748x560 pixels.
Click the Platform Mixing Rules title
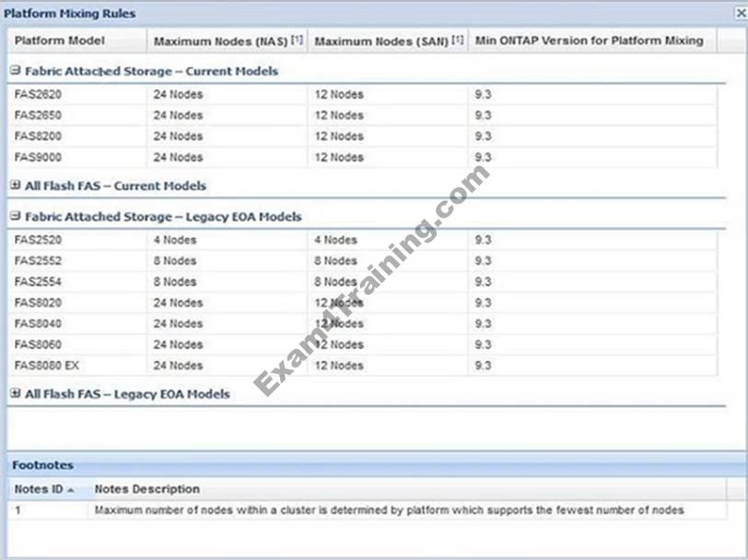pyautogui.click(x=70, y=14)
